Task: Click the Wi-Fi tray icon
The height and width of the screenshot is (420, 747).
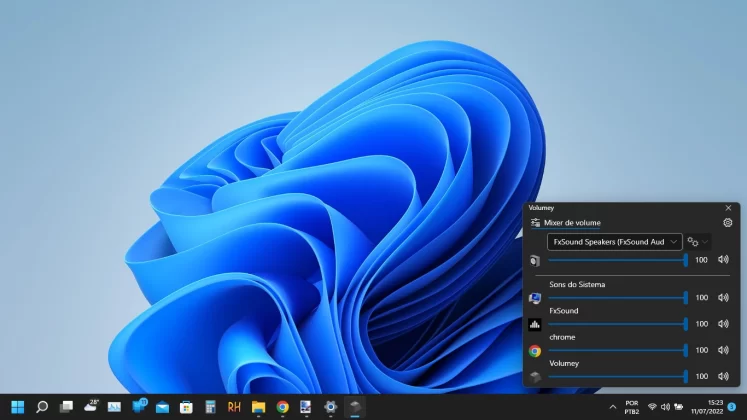Action: (x=652, y=407)
